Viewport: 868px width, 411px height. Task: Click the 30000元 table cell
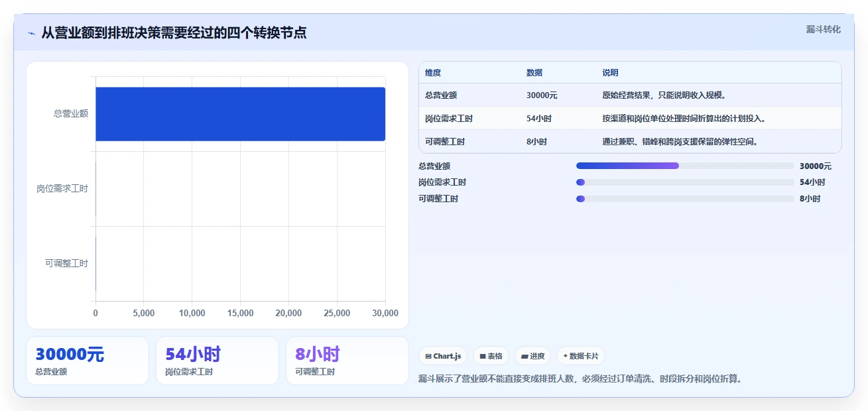click(x=542, y=95)
